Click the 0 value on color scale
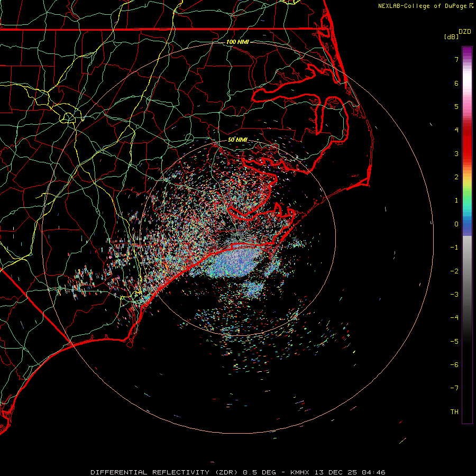Screen dimensions: 476x476 (x=456, y=224)
